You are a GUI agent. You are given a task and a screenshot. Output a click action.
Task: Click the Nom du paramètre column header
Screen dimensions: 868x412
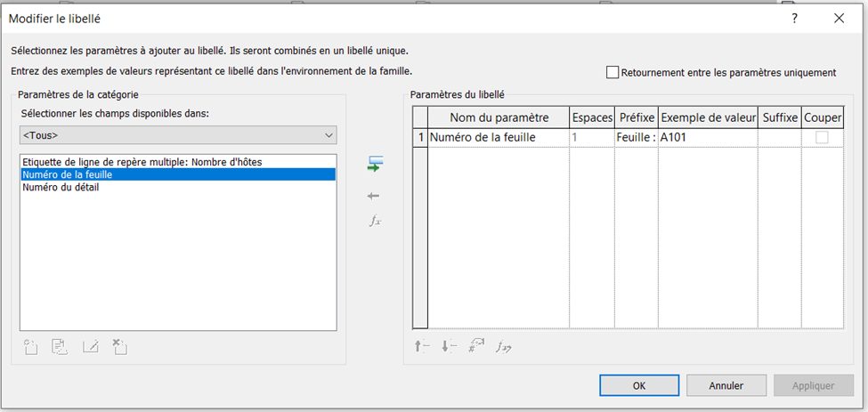click(499, 117)
